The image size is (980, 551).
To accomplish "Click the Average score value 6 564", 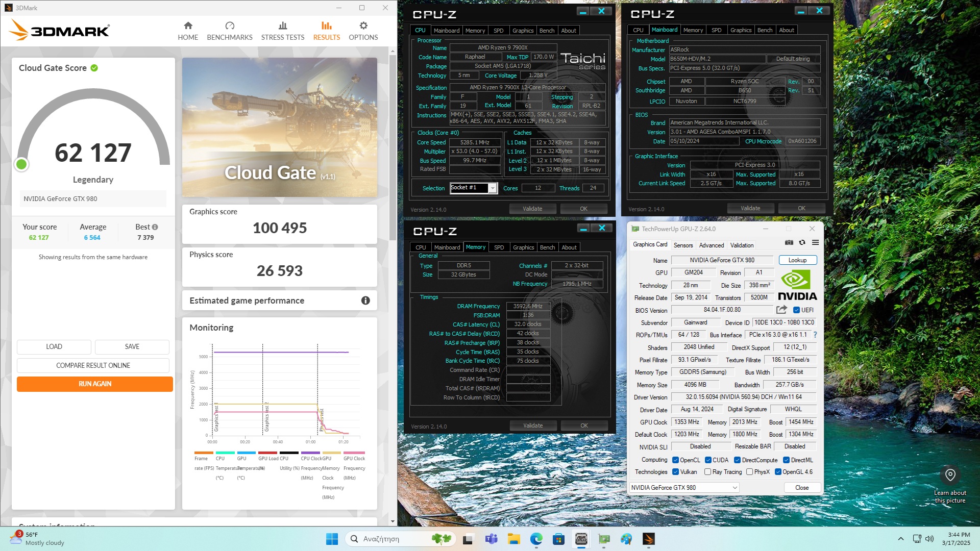I will tap(92, 237).
